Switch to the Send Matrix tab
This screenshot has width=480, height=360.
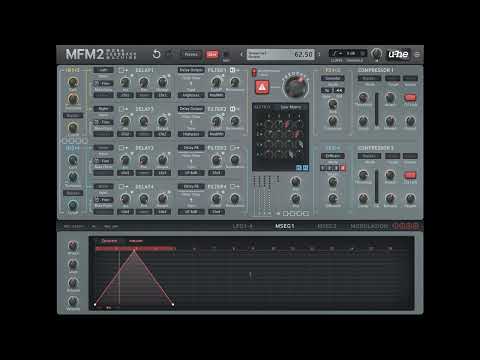291,107
